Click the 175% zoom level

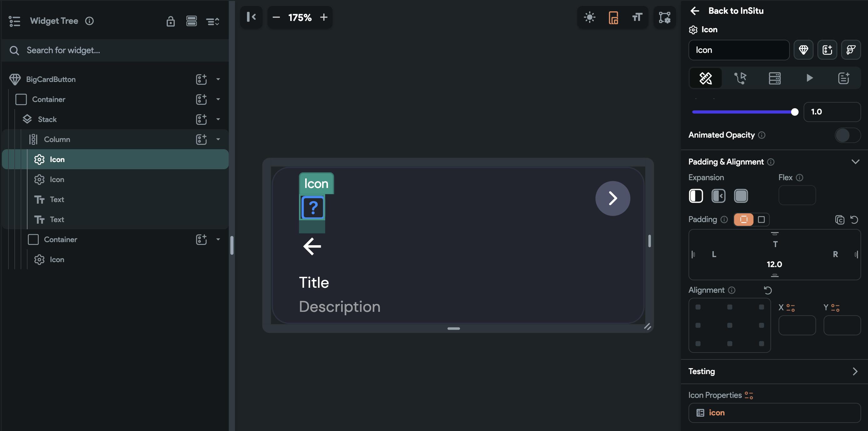coord(300,18)
